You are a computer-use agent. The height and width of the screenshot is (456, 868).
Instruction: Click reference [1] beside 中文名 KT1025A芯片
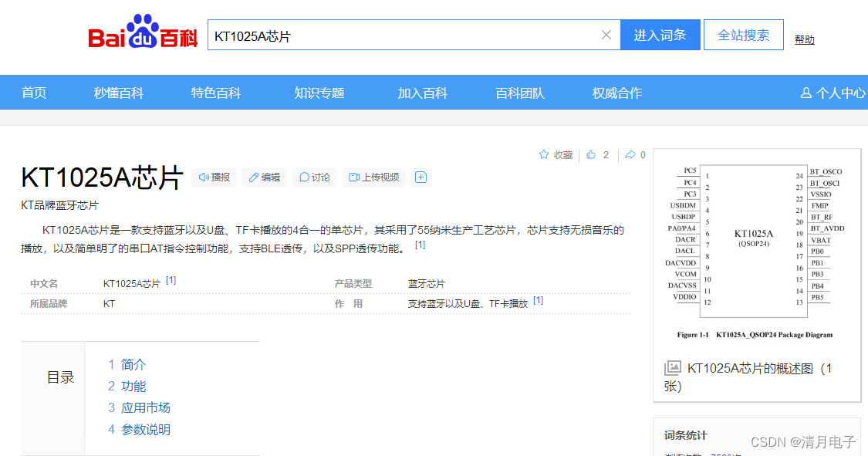point(171,280)
